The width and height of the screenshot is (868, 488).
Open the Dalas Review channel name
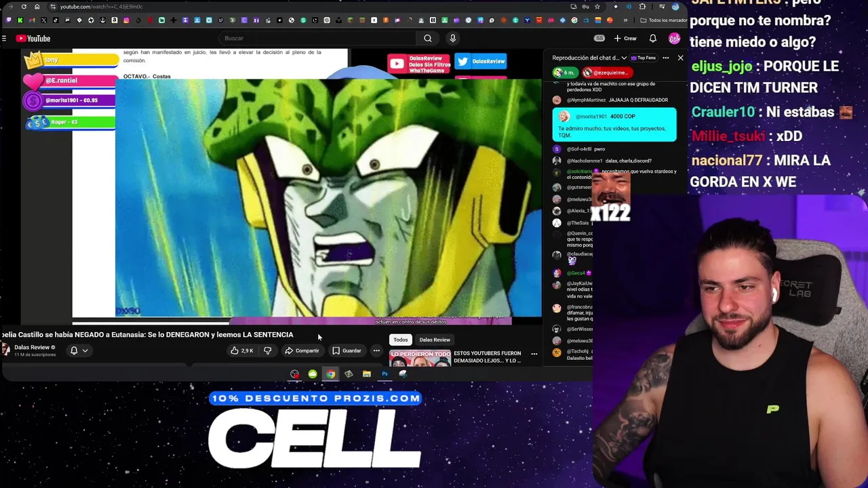(32, 348)
